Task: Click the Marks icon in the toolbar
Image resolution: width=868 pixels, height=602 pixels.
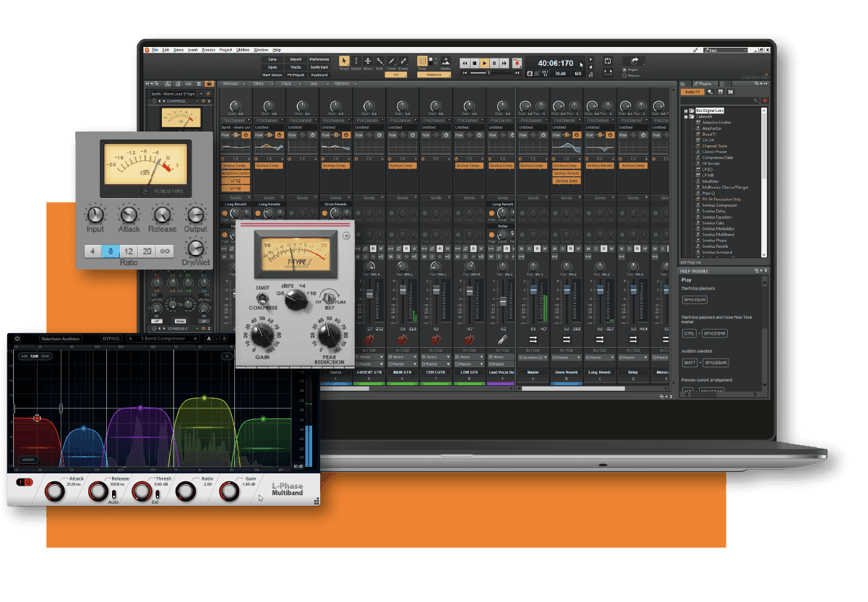Action: click(446, 61)
